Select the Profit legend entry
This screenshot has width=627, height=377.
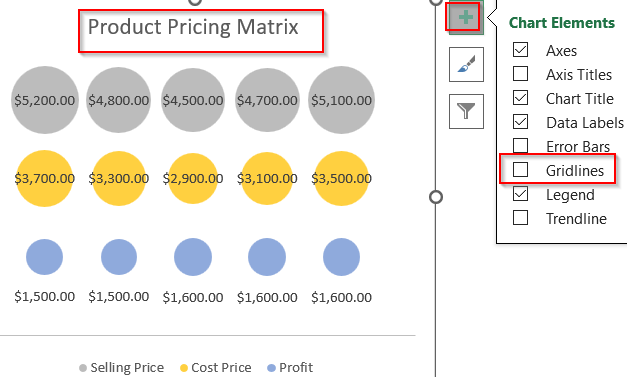click(290, 367)
